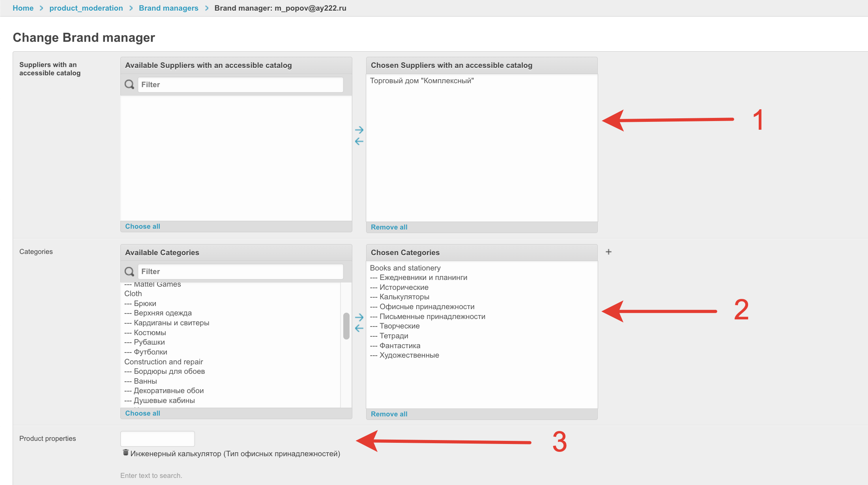
Task: Click the magnifier icon in suppliers filter
Action: (x=129, y=84)
